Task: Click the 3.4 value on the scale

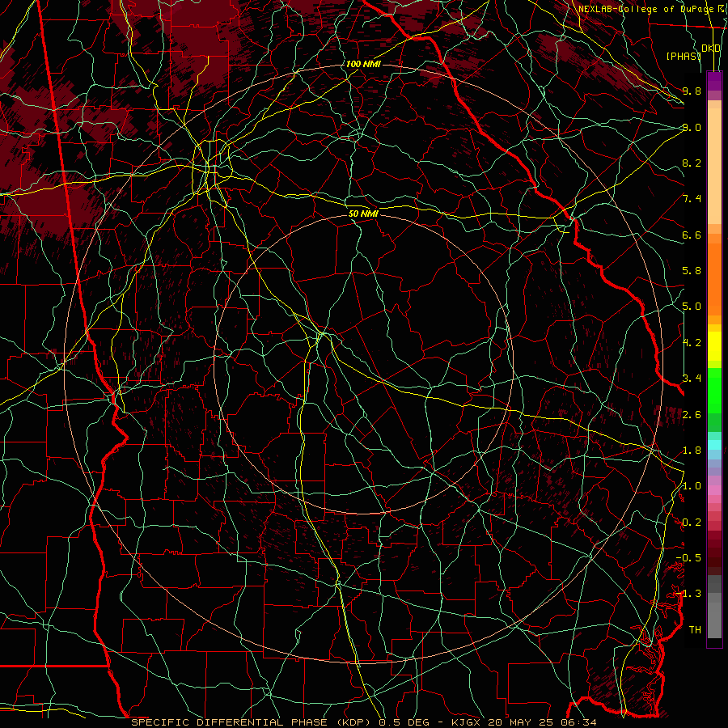Action: pos(692,379)
